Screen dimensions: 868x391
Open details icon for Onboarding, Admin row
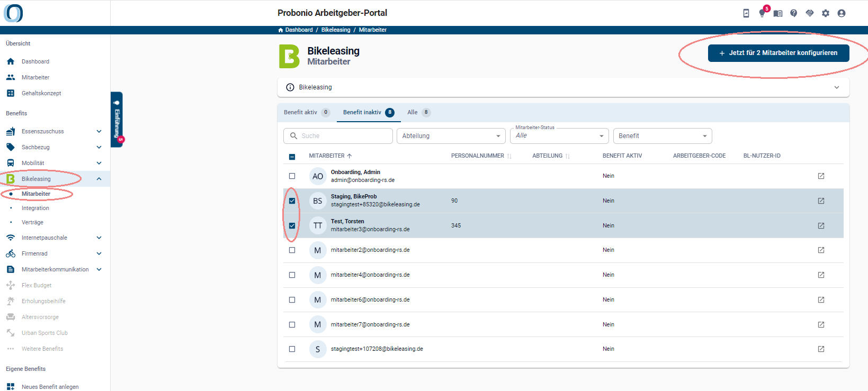[x=821, y=176]
